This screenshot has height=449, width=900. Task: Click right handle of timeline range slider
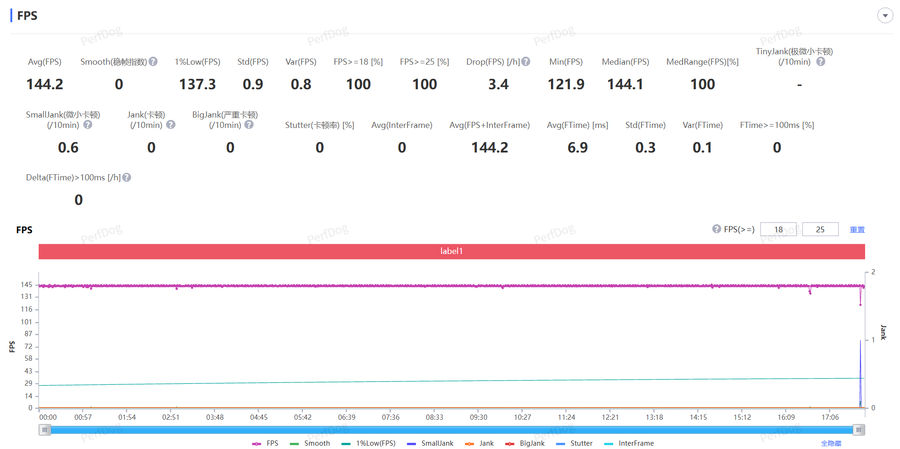(x=859, y=429)
